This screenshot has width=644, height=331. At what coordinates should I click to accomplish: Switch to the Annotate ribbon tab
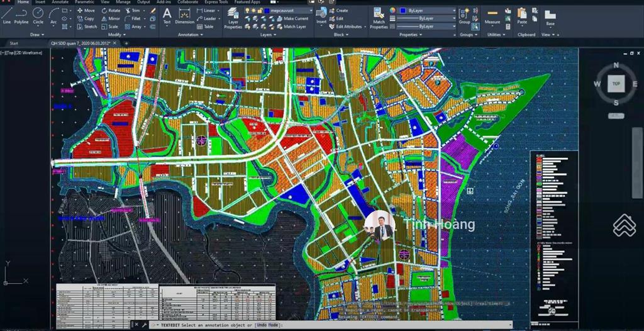click(60, 2)
